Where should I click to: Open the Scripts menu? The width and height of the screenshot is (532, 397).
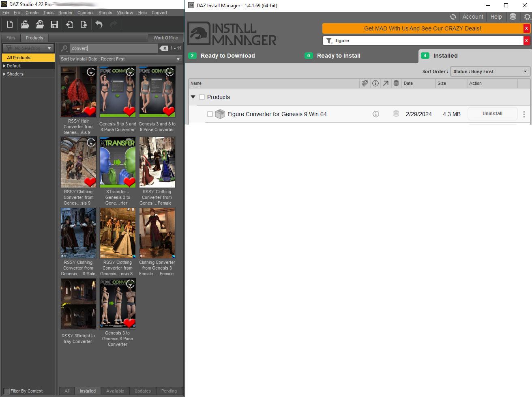click(105, 13)
